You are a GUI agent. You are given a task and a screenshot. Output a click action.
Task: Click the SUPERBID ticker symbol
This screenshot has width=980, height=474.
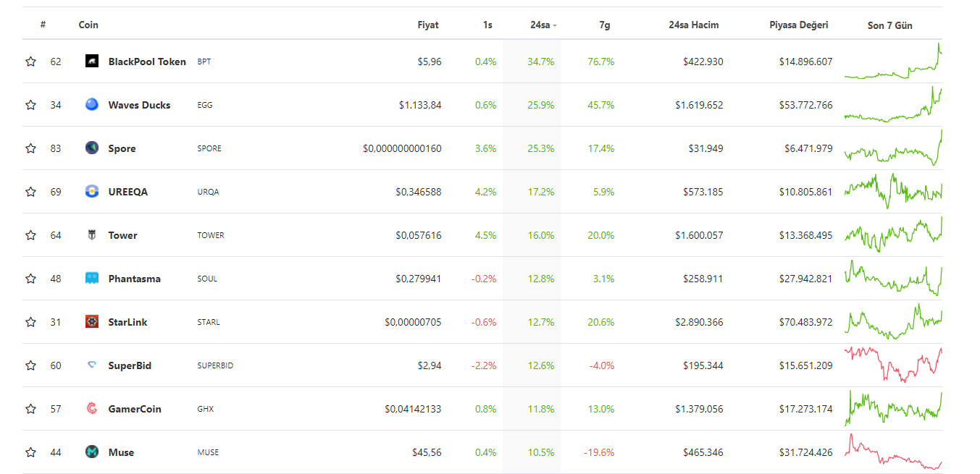215,365
